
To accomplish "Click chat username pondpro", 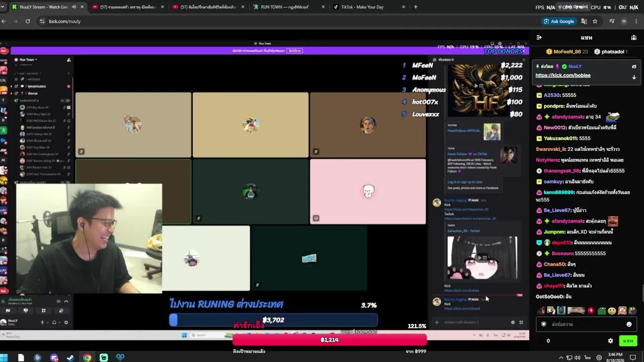I will pos(553,106).
